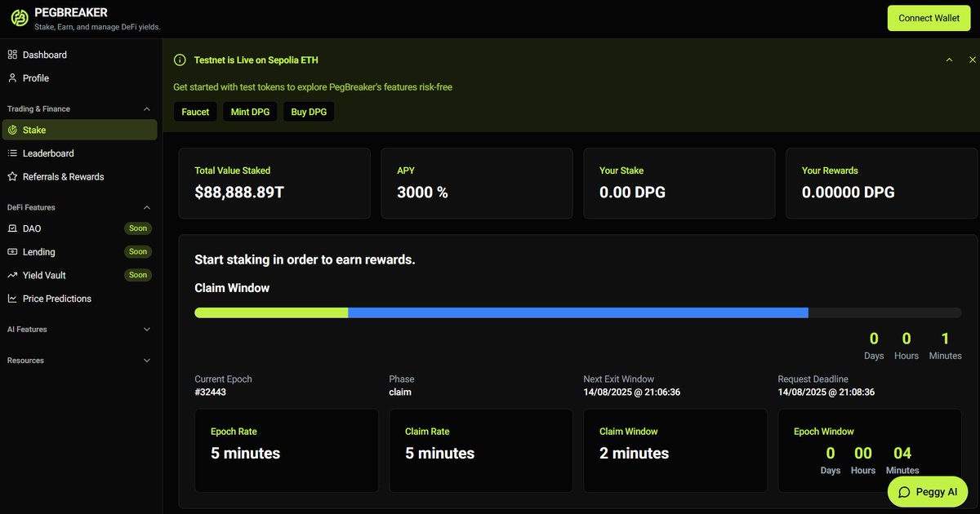Select the Yield Vault menu item
This screenshot has width=980, height=514.
point(79,275)
